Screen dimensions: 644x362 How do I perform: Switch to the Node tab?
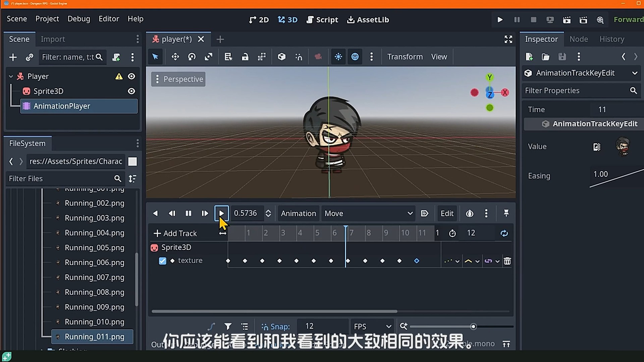coord(578,39)
